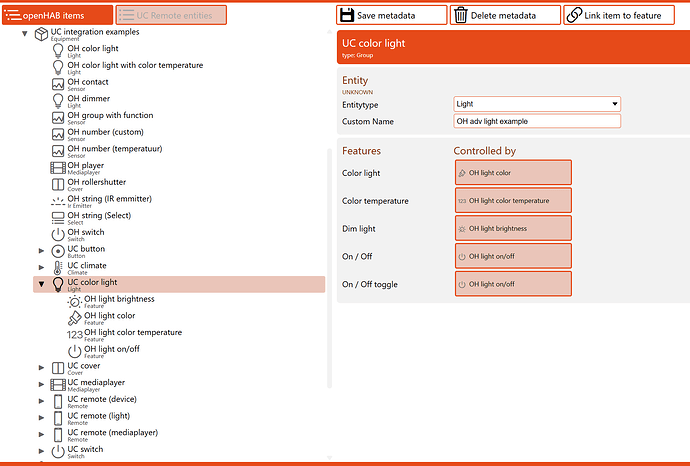Click the sensor icon beside OH group with function
The height and width of the screenshot is (466, 690).
pyautogui.click(x=58, y=117)
